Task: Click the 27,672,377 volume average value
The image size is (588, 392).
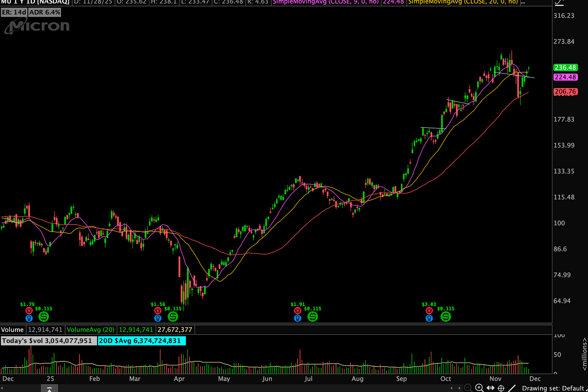Action: [175, 330]
